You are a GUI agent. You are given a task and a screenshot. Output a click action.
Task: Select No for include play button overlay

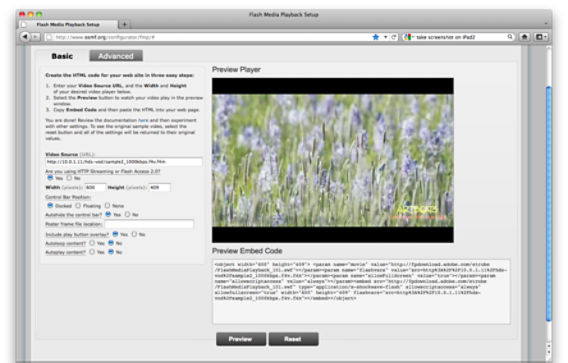[x=134, y=234]
